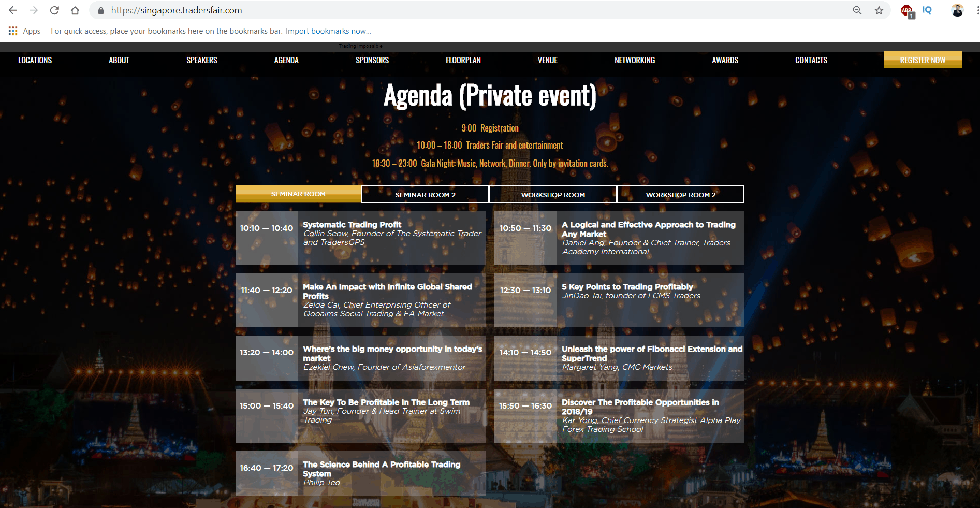Viewport: 980px width, 508px height.
Task: Open the IQ browser extension
Action: pos(927,10)
